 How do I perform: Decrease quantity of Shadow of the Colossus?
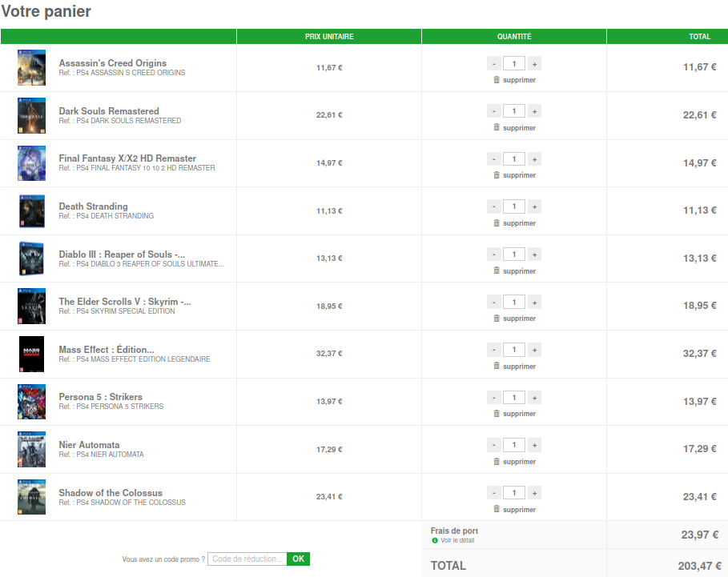click(494, 493)
